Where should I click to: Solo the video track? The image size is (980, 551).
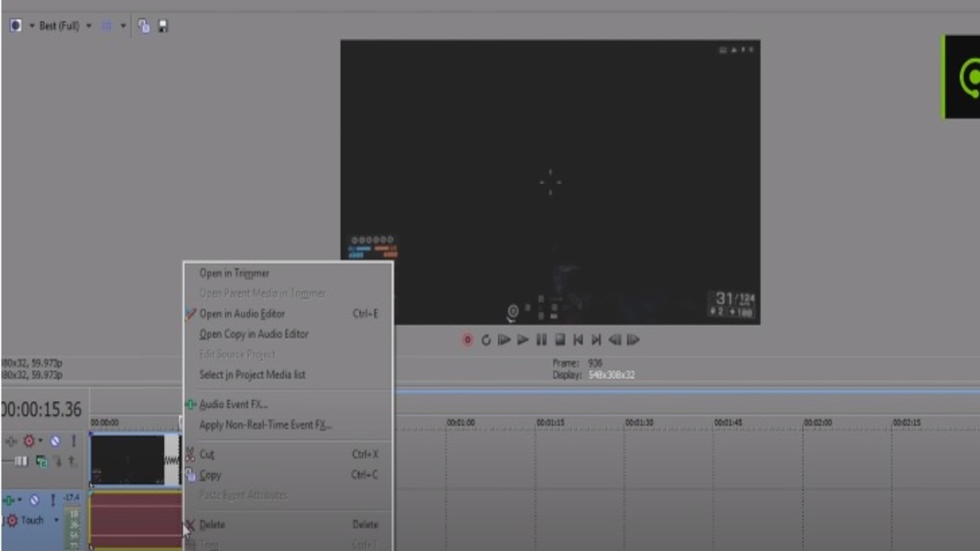[x=73, y=441]
